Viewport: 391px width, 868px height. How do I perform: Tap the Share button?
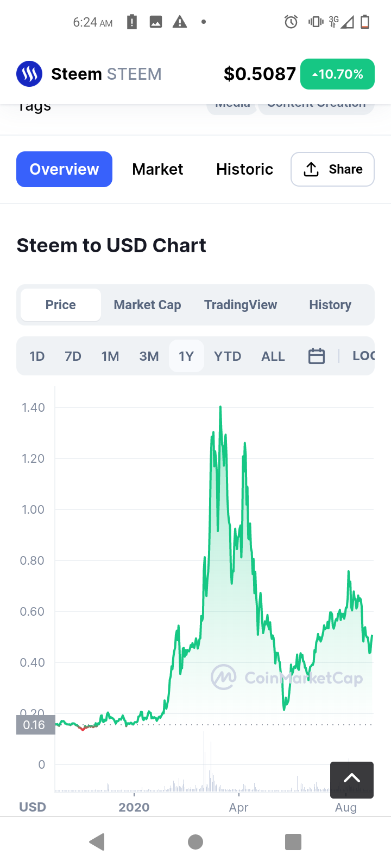[332, 169]
